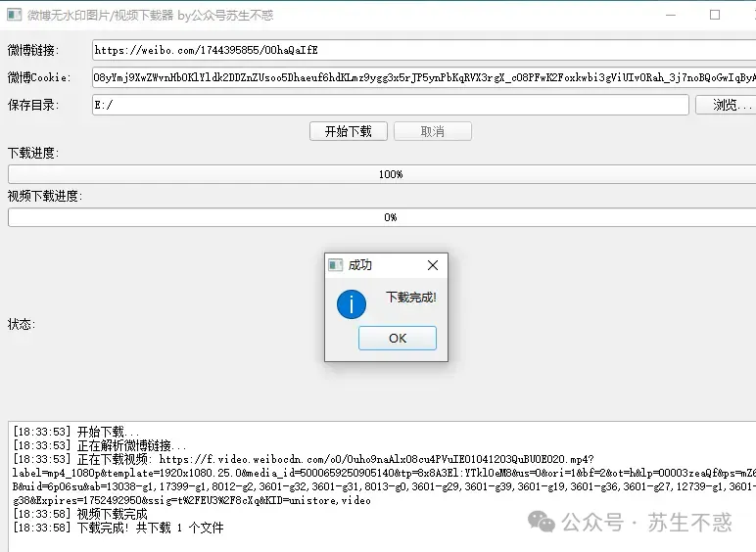Click the 取消 button
The height and width of the screenshot is (552, 756).
(433, 131)
